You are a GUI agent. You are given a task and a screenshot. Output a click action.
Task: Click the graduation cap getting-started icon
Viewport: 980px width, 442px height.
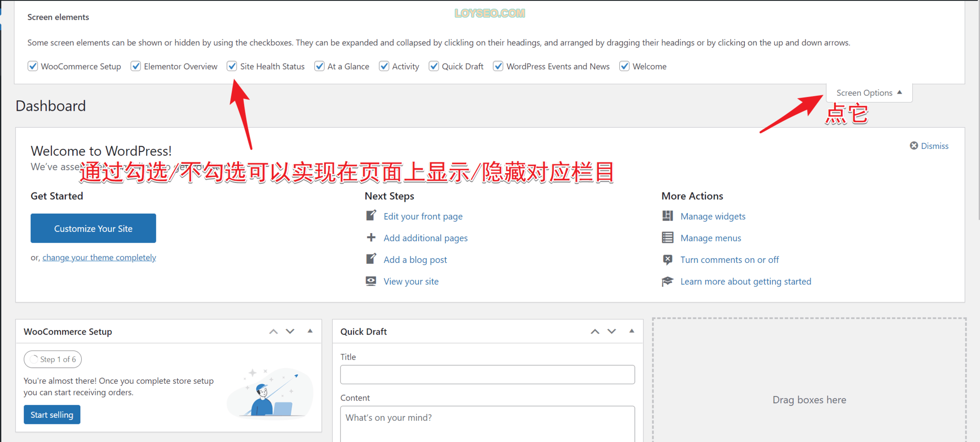[x=668, y=281]
